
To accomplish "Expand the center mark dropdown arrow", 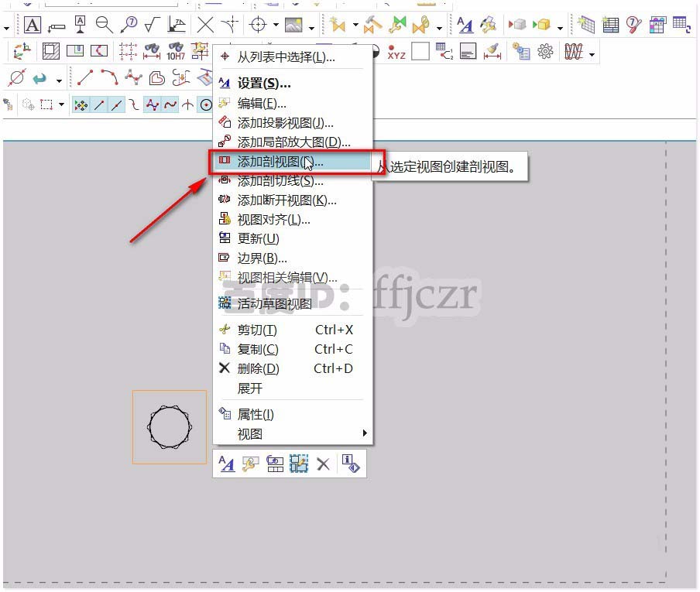I will pos(276,25).
